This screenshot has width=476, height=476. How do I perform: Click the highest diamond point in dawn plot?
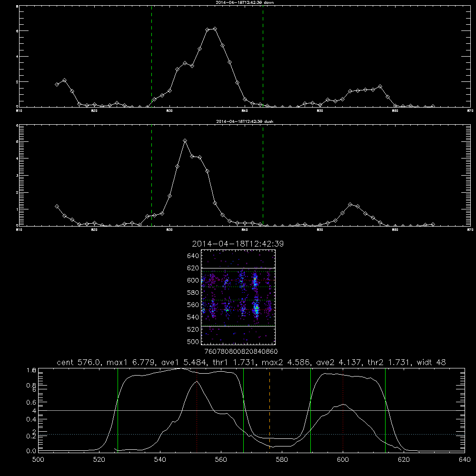tap(215, 29)
